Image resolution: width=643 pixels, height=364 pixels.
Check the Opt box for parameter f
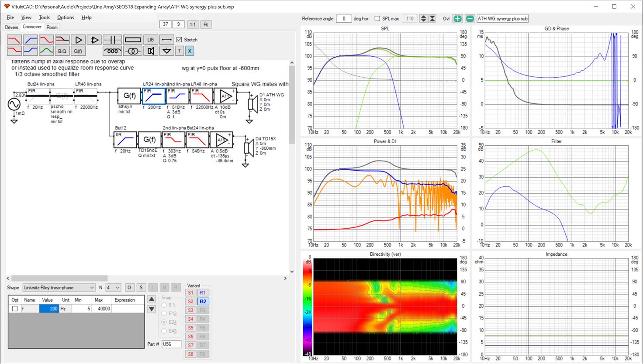pos(15,309)
